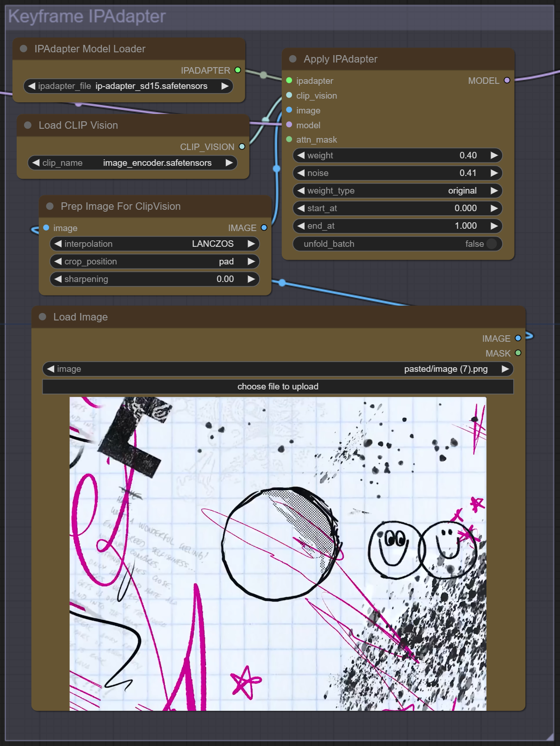Click the Prep Image IMAGE output port

click(264, 228)
